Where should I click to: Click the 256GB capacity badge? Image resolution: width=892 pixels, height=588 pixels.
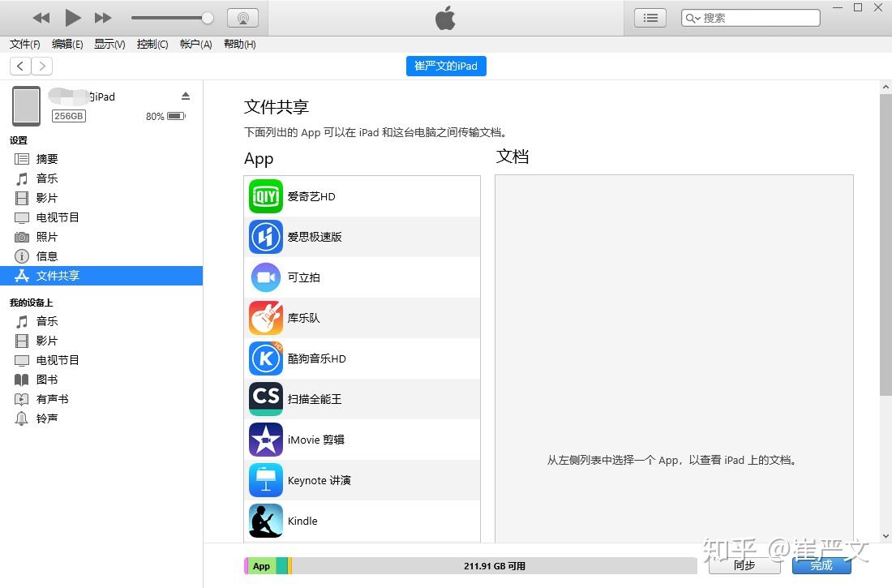click(x=69, y=116)
